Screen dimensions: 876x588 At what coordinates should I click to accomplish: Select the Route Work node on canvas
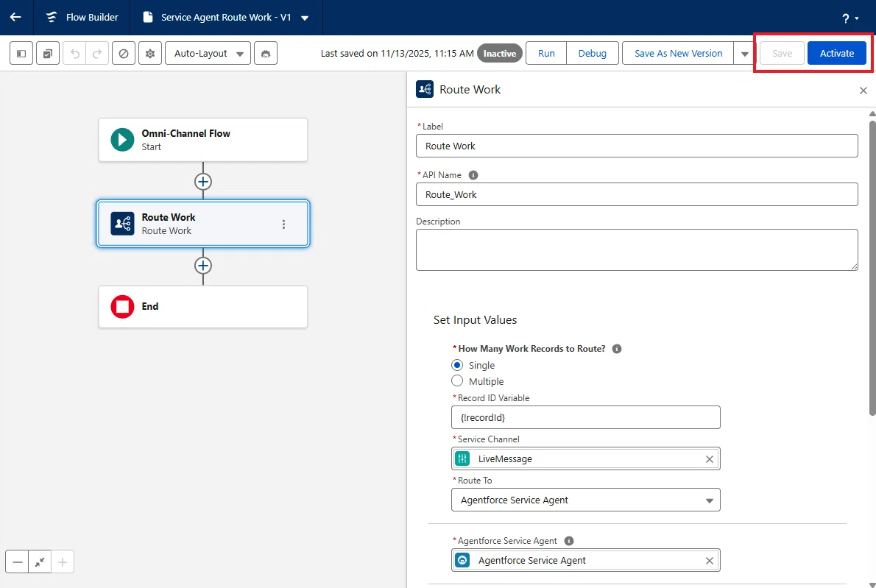(x=202, y=224)
